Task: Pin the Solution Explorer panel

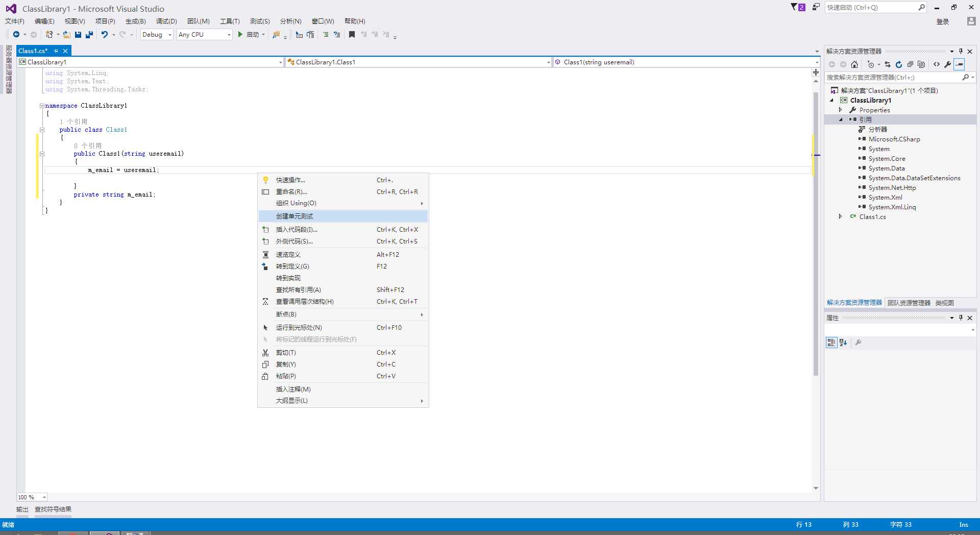Action: 961,51
